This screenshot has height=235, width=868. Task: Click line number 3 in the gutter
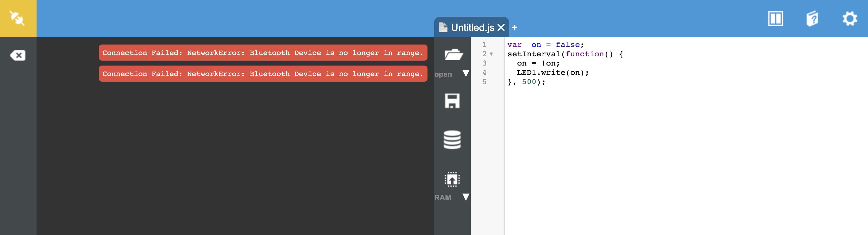[484, 63]
